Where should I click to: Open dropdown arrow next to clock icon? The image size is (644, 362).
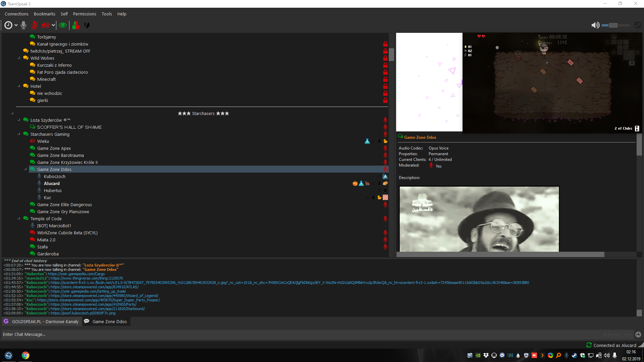point(16,25)
